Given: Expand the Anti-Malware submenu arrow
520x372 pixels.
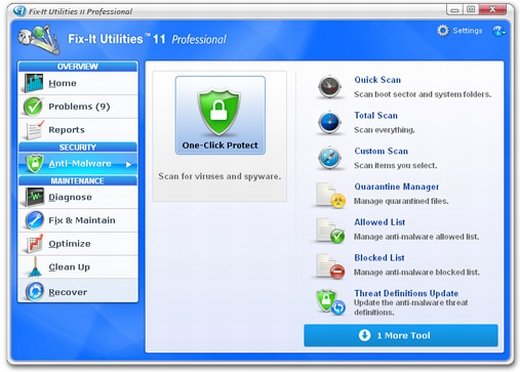Looking at the screenshot, I should 129,164.
